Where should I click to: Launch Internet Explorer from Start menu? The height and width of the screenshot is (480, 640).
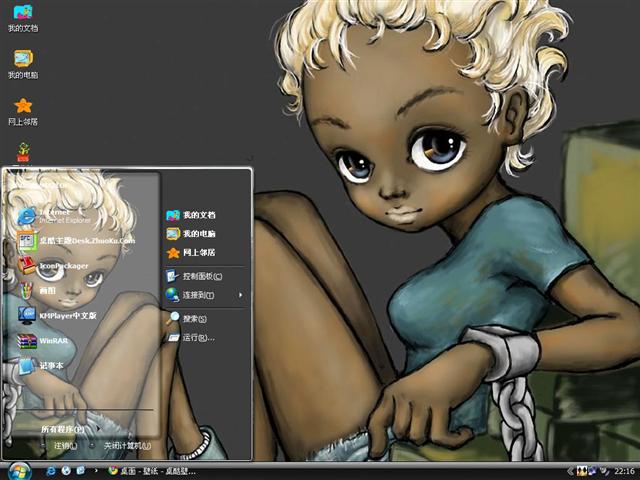(x=55, y=216)
